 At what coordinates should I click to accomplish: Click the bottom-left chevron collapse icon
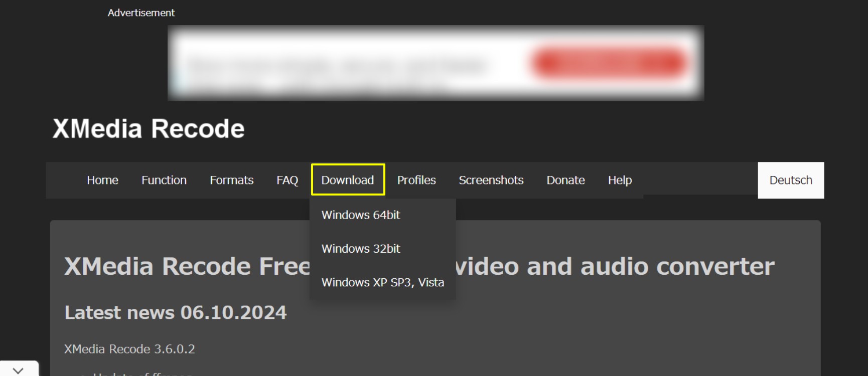click(x=19, y=370)
